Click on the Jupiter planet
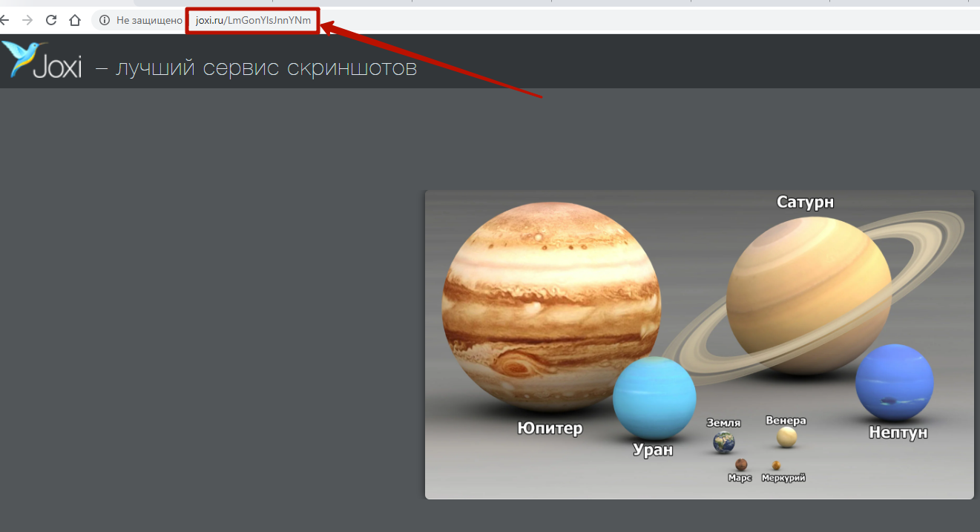Viewport: 980px width, 532px height. pos(550,304)
